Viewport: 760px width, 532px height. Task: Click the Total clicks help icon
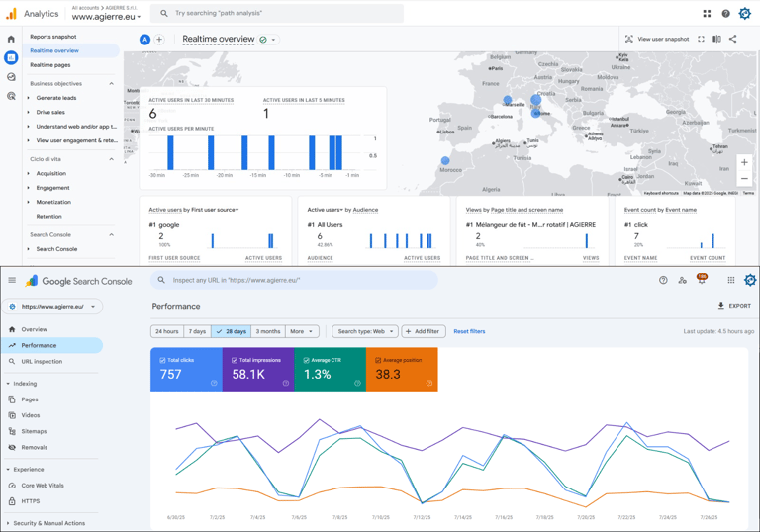[214, 383]
